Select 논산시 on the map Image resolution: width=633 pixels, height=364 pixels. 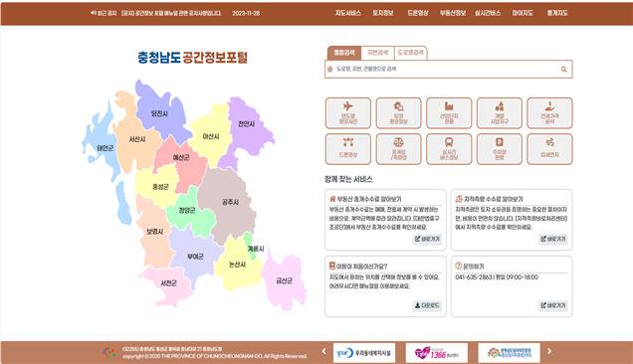point(237,265)
